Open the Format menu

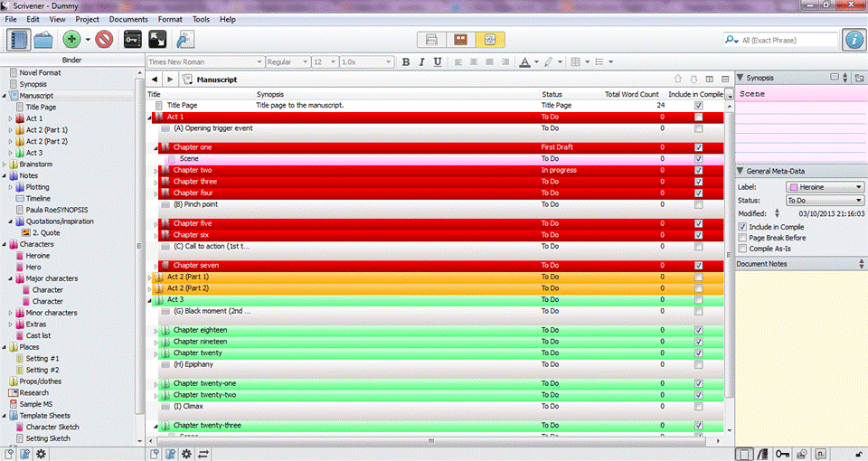pos(170,19)
